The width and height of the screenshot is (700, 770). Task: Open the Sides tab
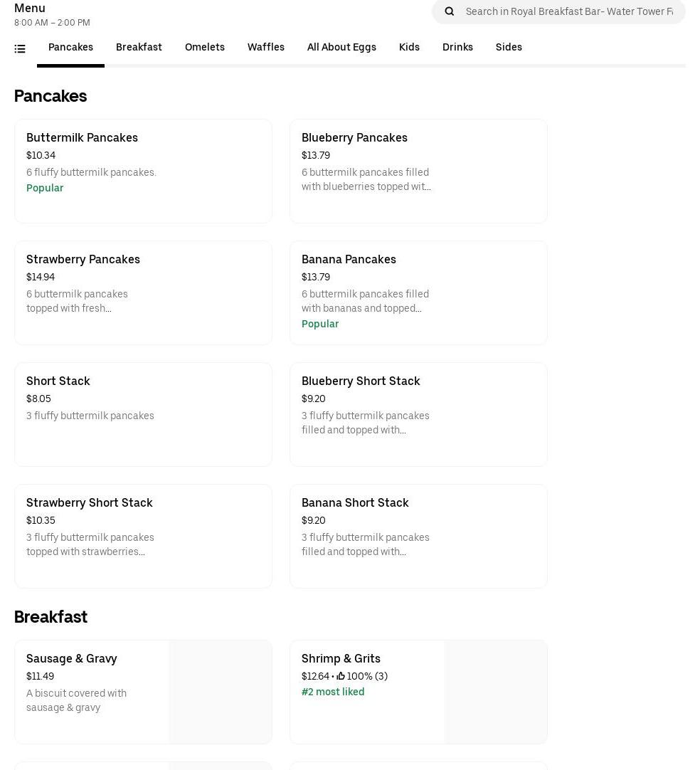click(509, 48)
